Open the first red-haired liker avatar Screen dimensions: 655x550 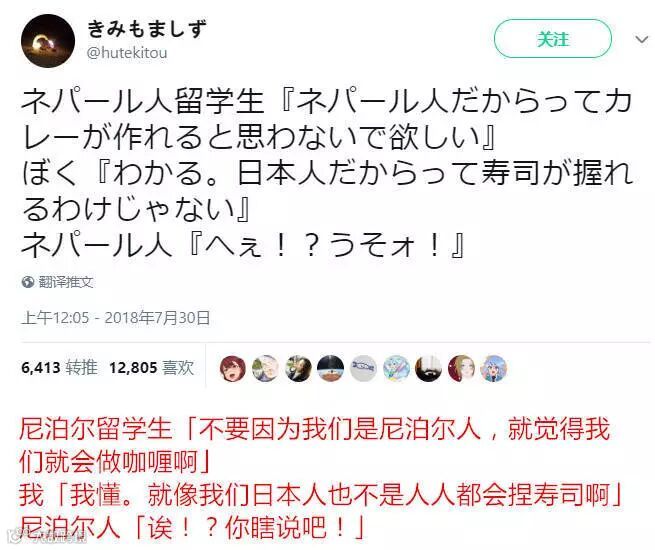pyautogui.click(x=233, y=369)
